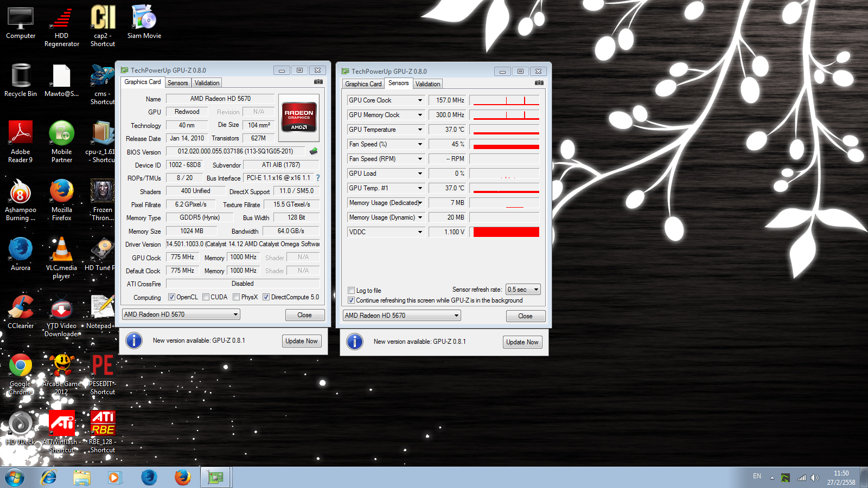
Task: Toggle PhysX checkbox
Action: (x=237, y=297)
